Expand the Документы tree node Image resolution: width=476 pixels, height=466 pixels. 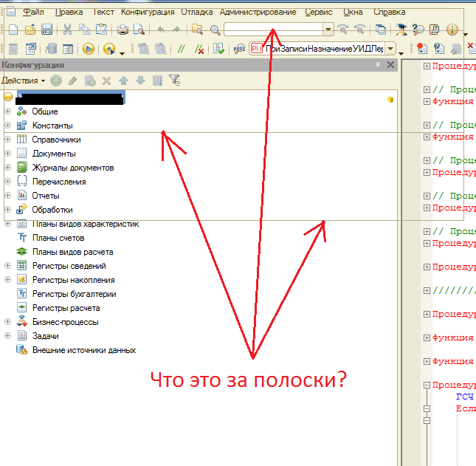[x=8, y=154]
